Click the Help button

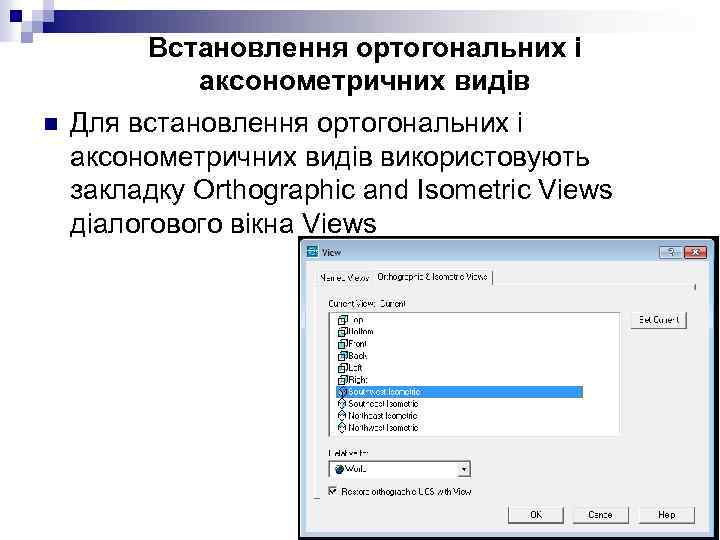(x=666, y=515)
